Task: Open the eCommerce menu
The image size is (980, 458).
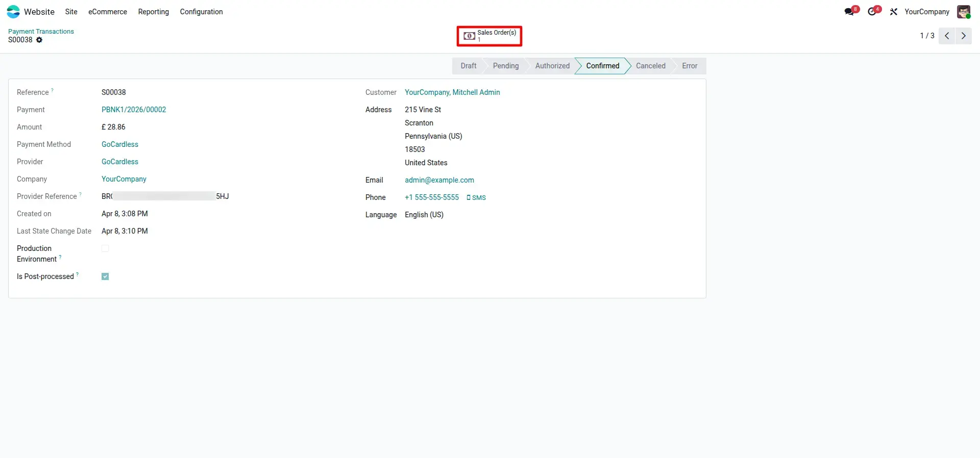Action: (x=108, y=12)
